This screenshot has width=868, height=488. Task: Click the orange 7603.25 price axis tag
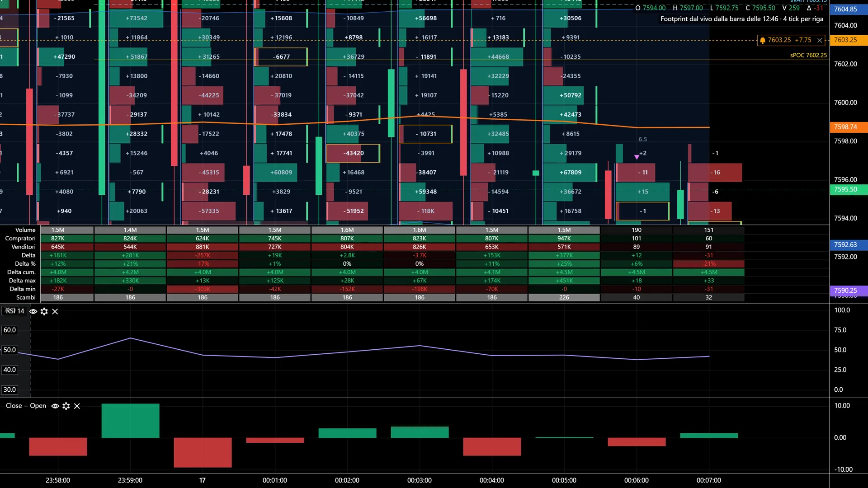[849, 40]
